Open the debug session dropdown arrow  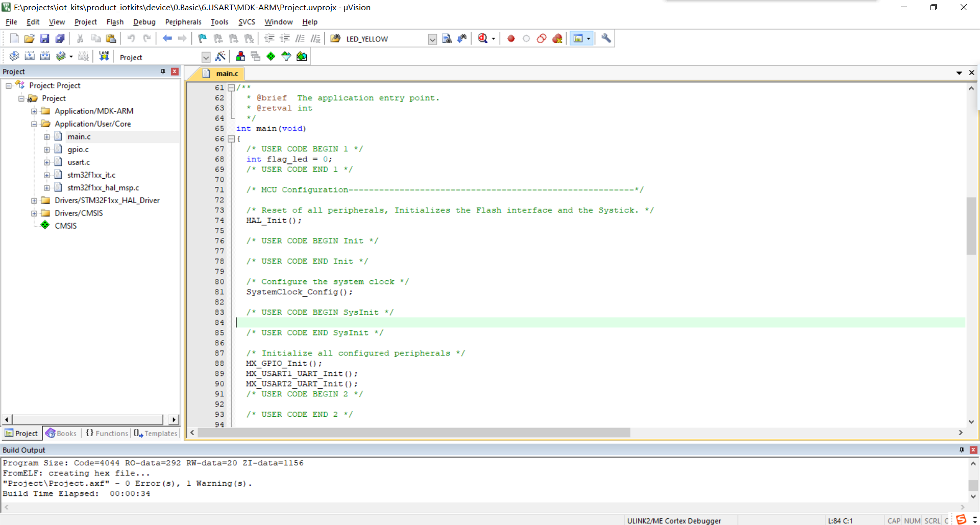click(x=493, y=39)
